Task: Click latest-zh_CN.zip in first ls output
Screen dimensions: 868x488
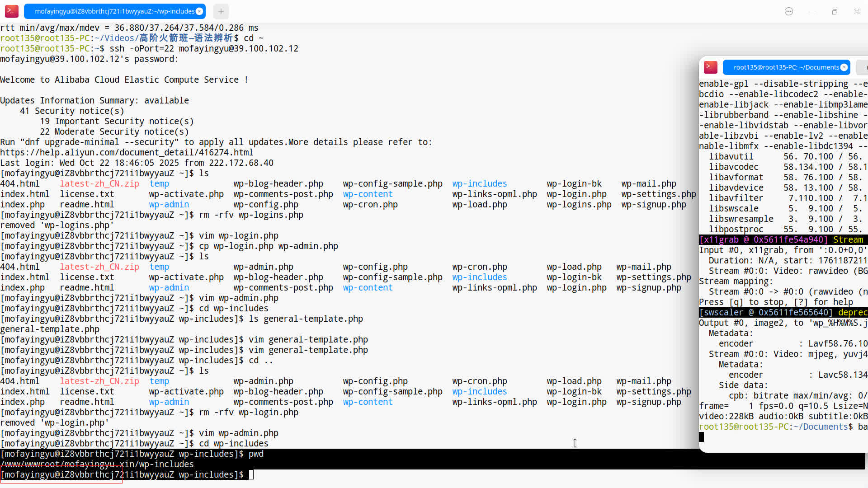Action: coord(99,184)
